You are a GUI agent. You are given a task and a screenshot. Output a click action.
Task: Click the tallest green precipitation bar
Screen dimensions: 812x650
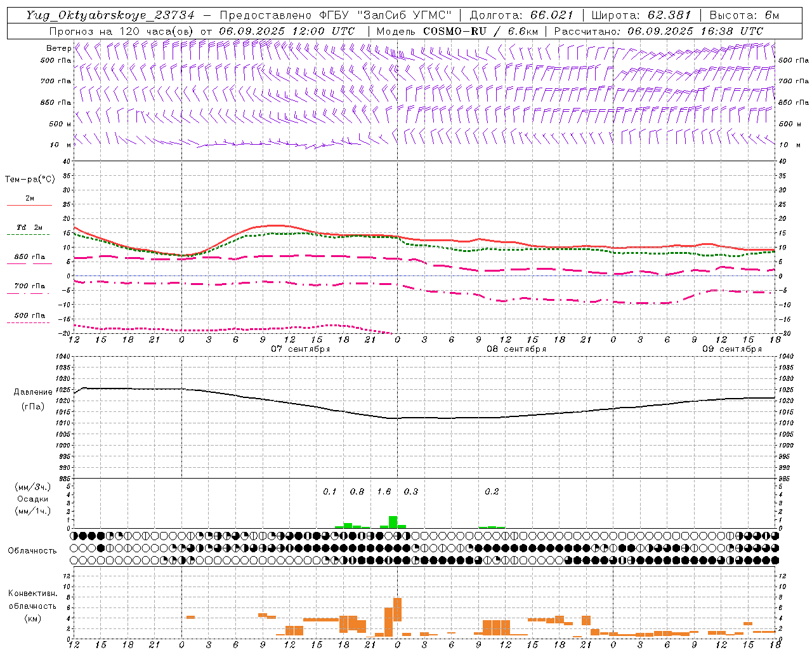[x=393, y=522]
